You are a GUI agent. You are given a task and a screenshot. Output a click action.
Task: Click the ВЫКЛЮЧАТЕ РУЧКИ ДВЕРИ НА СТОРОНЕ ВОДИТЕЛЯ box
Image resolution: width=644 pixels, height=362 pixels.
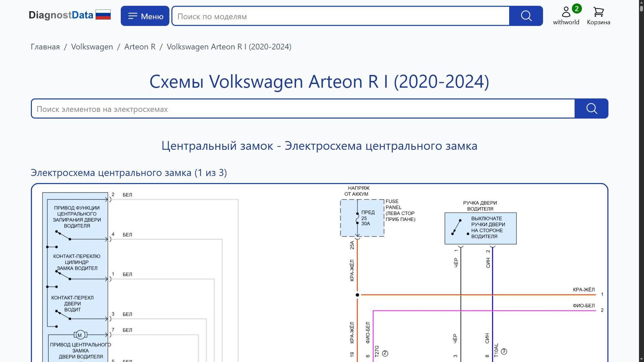click(x=480, y=228)
